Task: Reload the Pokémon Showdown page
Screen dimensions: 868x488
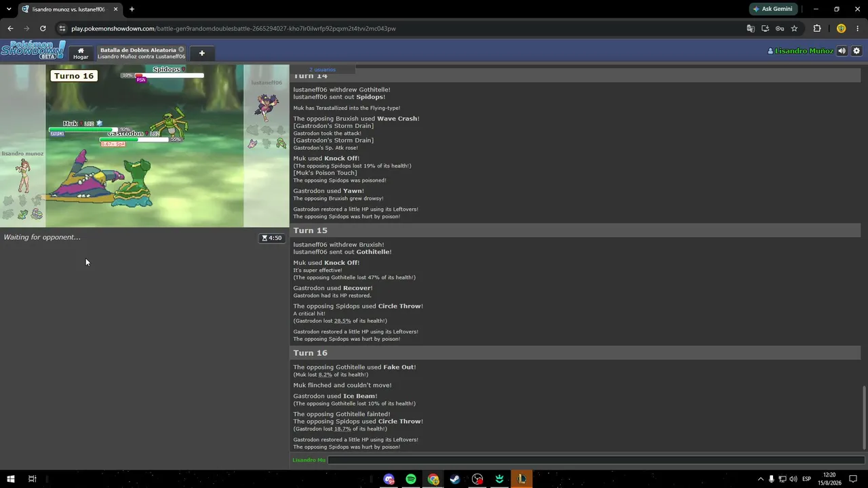Action: pos(43,28)
